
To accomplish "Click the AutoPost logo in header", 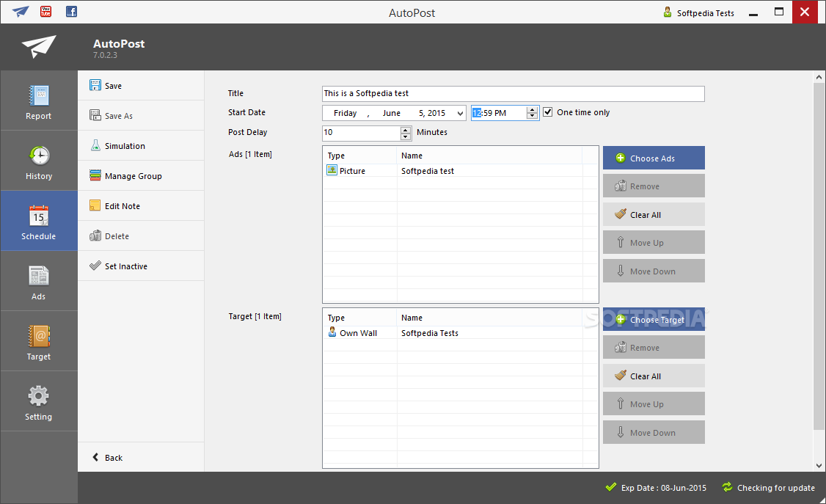I will point(38,46).
